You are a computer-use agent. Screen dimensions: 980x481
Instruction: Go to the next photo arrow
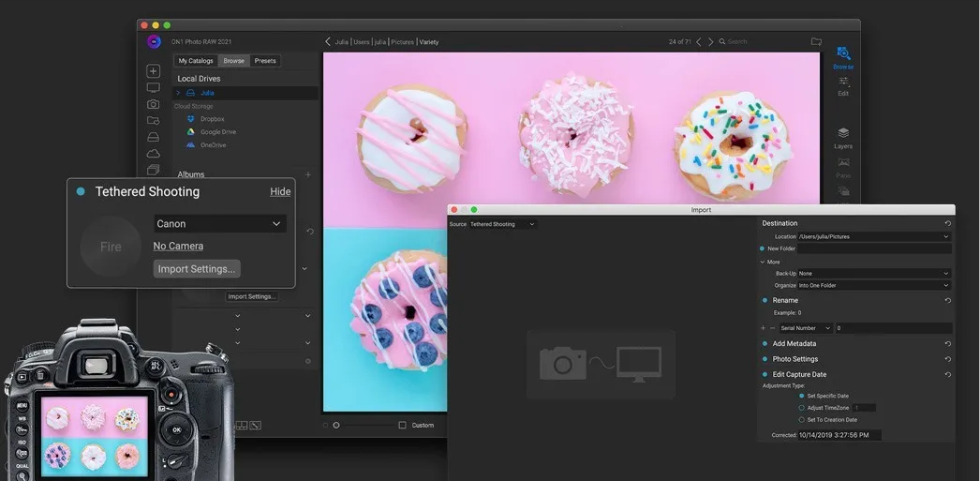[710, 42]
